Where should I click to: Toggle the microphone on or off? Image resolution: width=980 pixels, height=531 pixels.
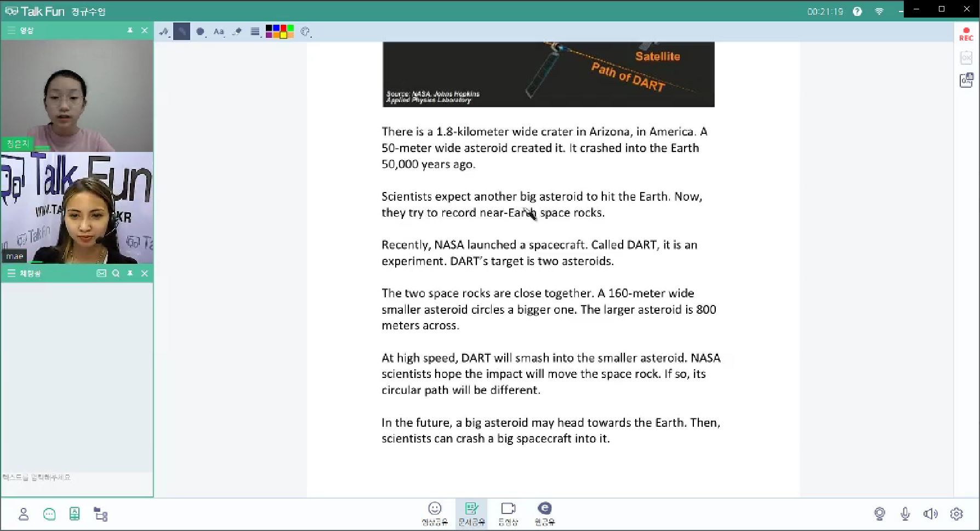[905, 514]
